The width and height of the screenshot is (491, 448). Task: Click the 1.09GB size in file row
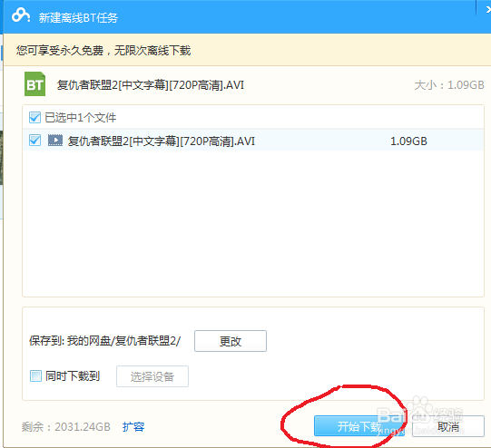[408, 141]
